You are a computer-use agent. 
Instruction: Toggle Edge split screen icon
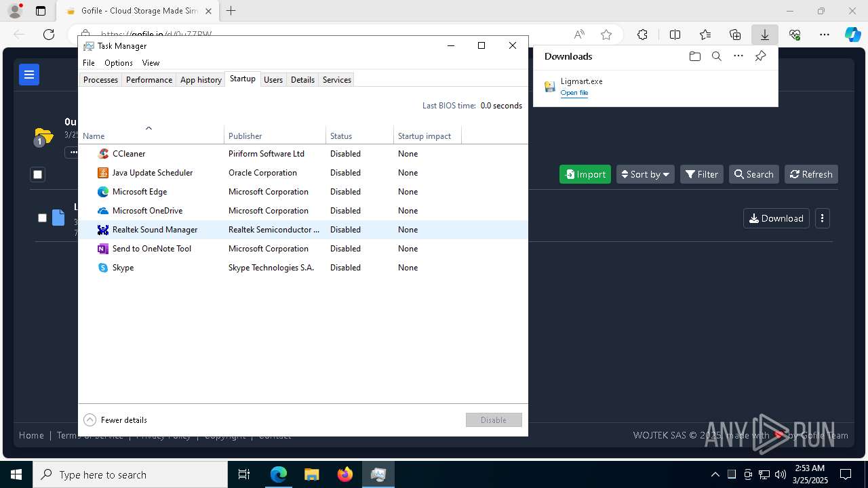675,35
